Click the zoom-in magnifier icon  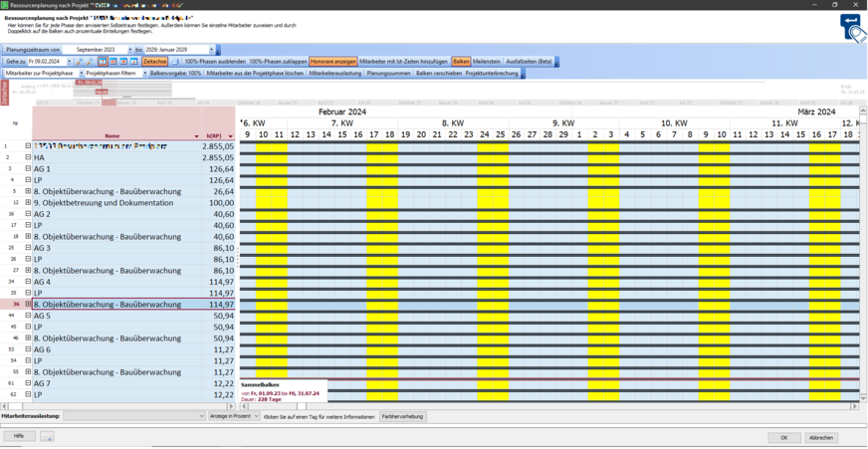[x=80, y=62]
